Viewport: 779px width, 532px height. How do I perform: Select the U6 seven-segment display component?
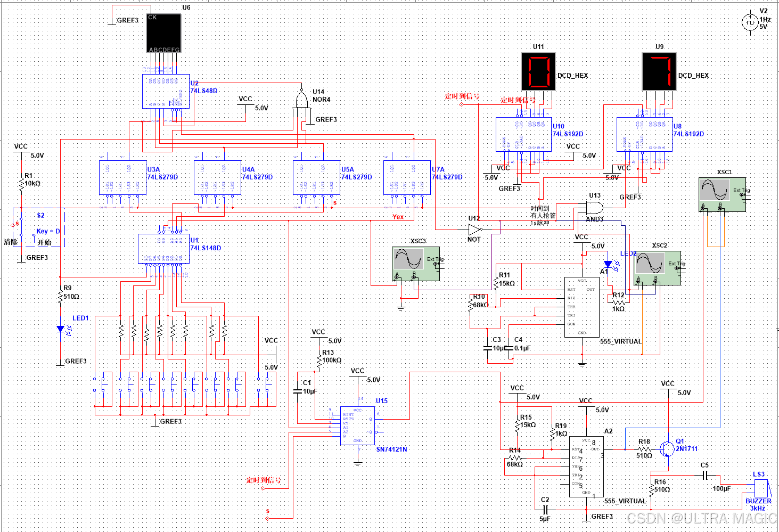pos(164,33)
